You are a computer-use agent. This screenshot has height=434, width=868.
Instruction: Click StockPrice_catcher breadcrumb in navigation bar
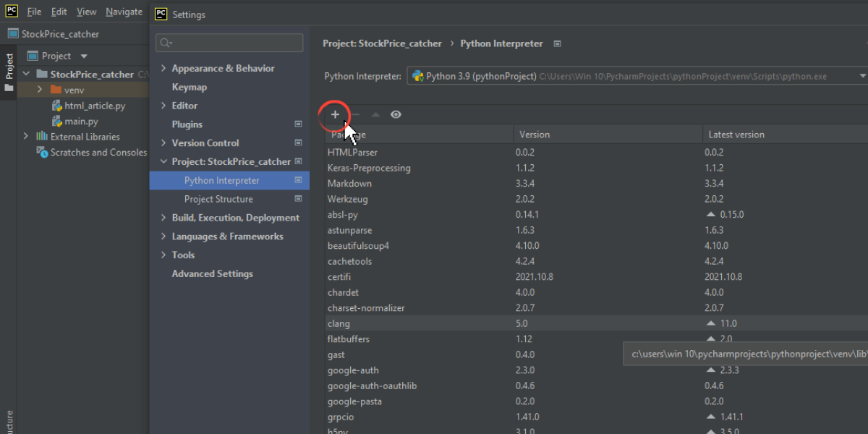tap(60, 34)
